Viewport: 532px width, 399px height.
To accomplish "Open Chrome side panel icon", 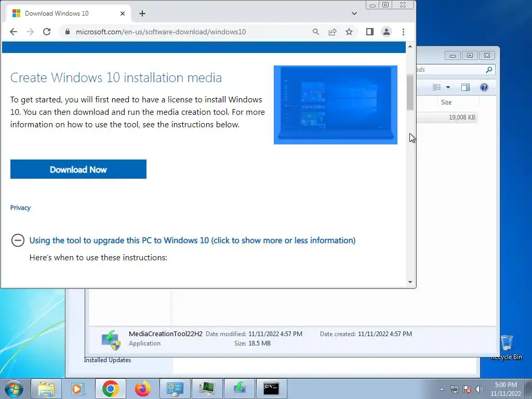I will click(370, 32).
